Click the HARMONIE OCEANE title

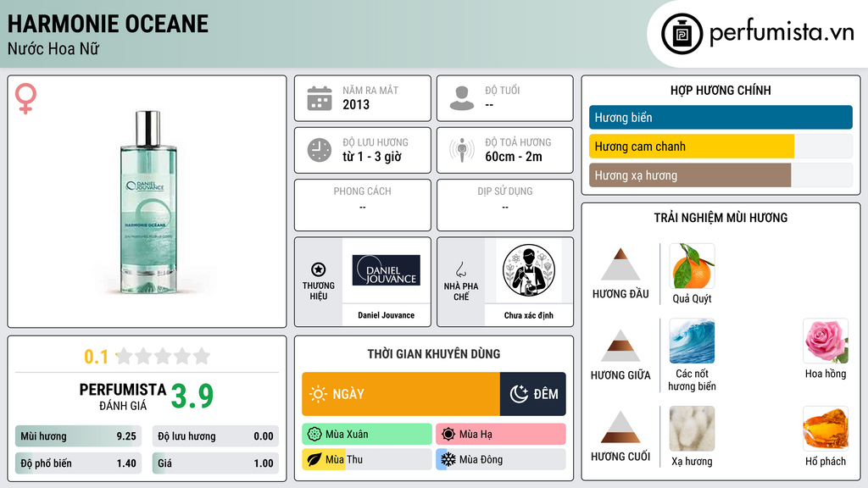(x=108, y=24)
